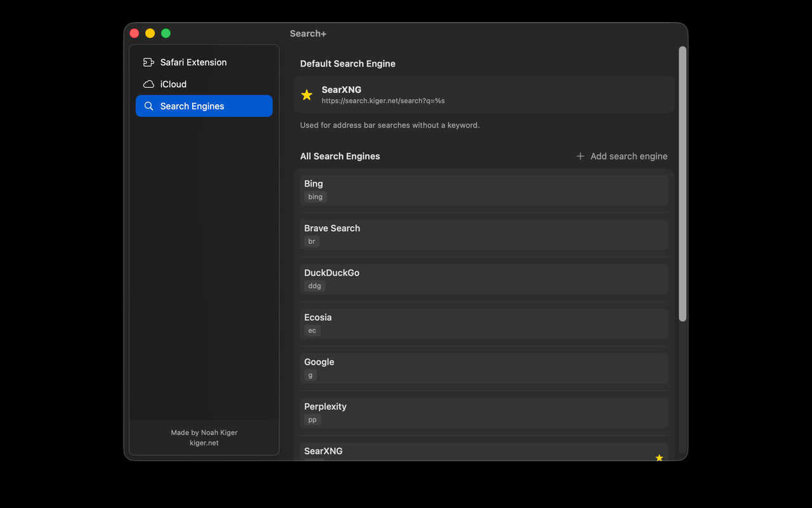Click the Search+ window title
Image resolution: width=812 pixels, height=508 pixels.
308,34
